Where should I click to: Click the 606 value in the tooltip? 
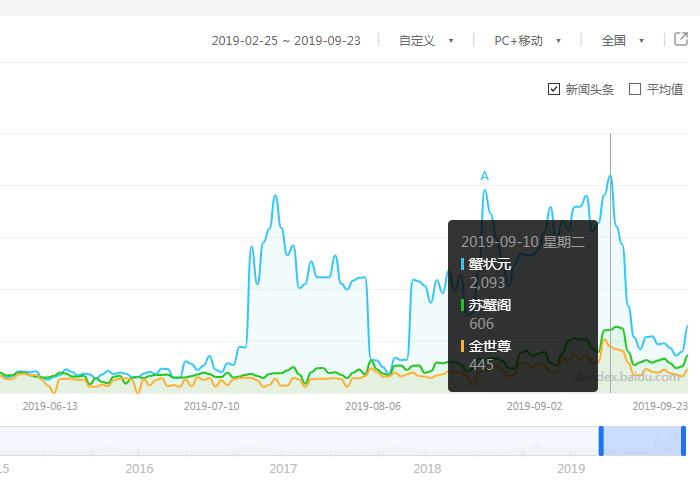(x=481, y=324)
